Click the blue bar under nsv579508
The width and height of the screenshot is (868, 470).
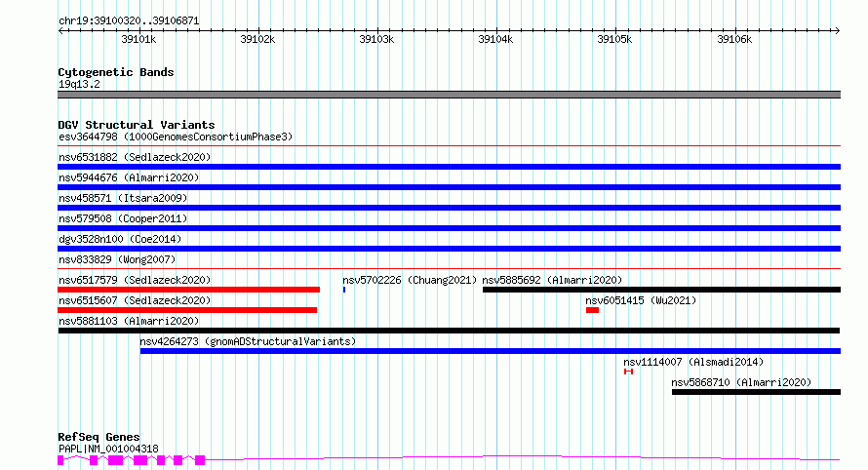point(449,228)
